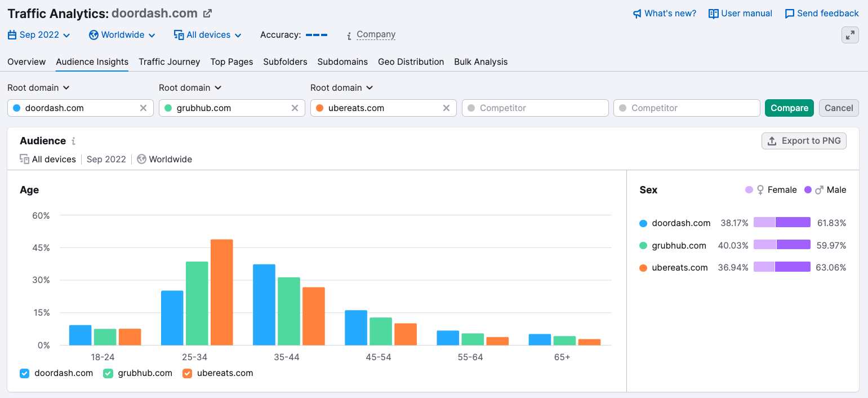868x398 pixels.
Task: Click the ubereats.com gender ratio bar
Action: 782,267
